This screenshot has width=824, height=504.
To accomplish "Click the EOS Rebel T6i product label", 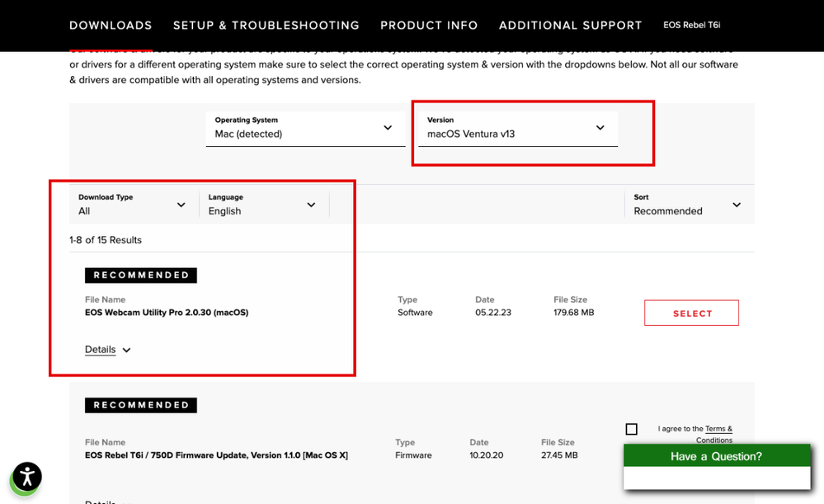I will [691, 26].
